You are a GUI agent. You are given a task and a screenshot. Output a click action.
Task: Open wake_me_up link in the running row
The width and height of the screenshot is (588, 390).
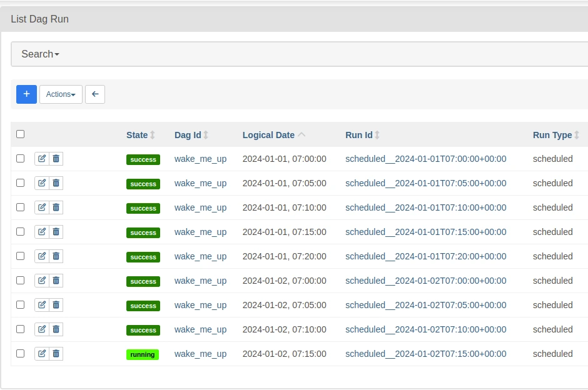200,354
